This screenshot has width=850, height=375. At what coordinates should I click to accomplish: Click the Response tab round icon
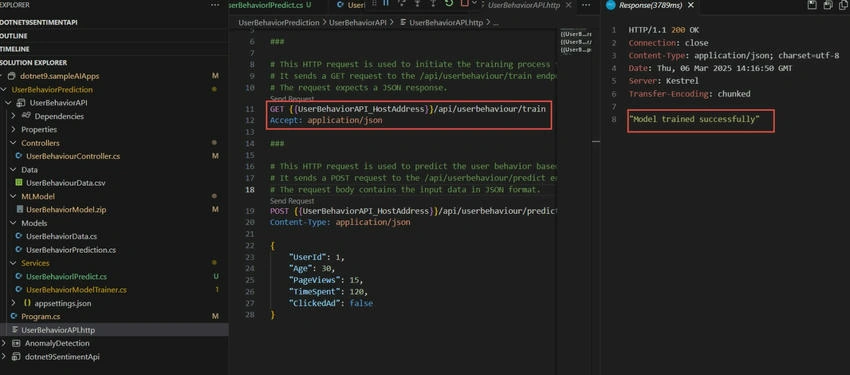coord(611,5)
